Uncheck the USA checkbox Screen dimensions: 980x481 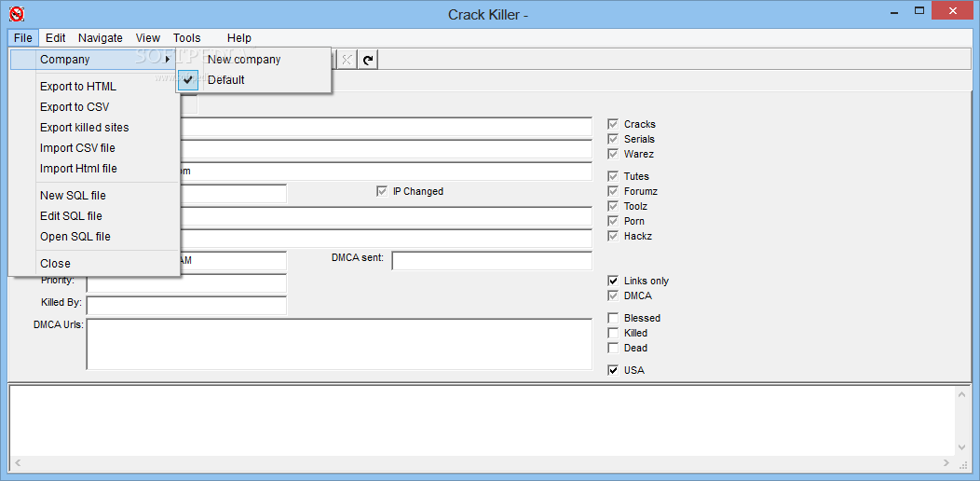(x=613, y=370)
